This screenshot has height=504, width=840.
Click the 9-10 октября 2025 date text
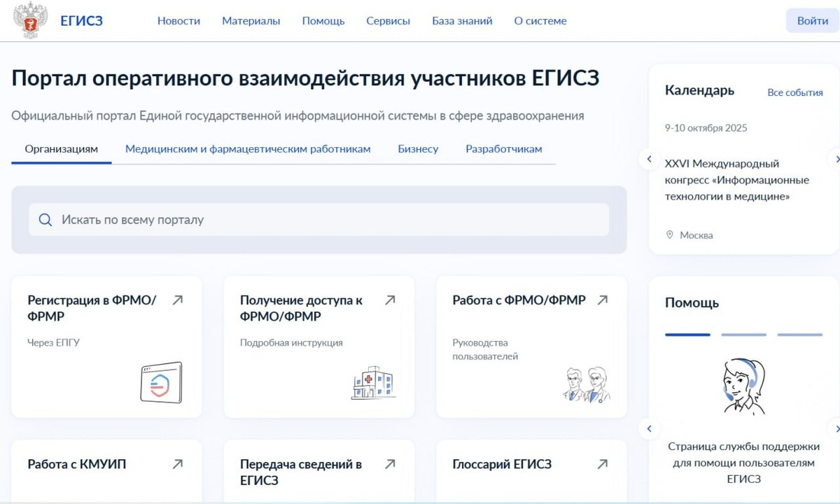point(706,128)
